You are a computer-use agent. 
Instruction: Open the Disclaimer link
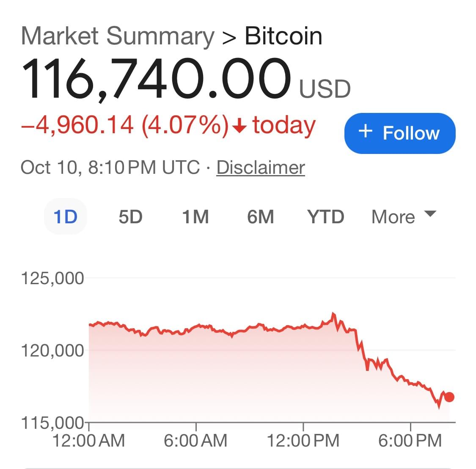coord(261,167)
